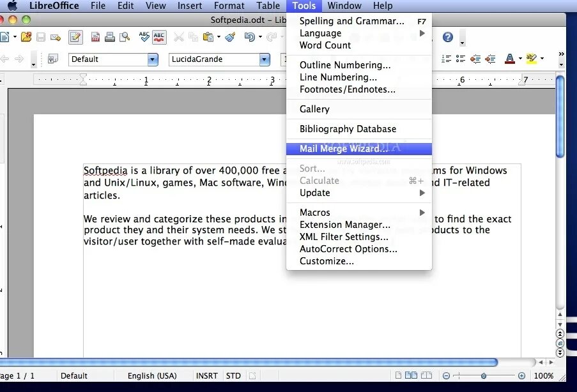Create New document icon
This screenshot has height=392, width=577.
point(4,37)
